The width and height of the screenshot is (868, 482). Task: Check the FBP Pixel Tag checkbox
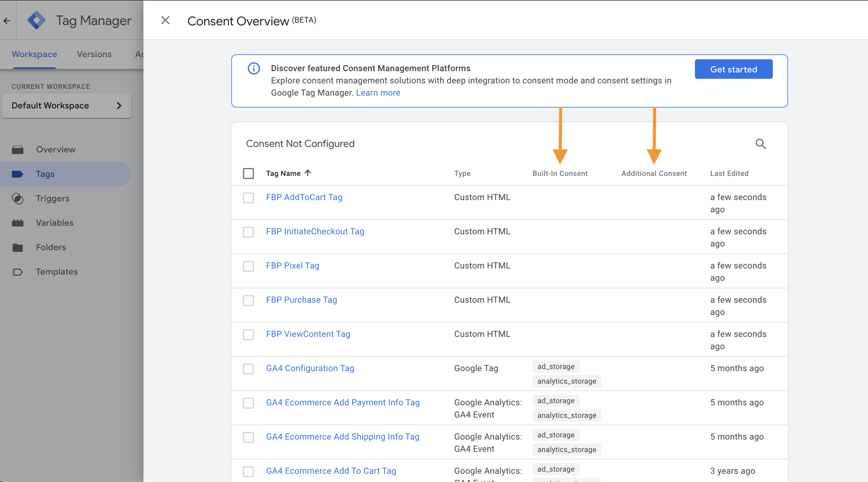click(x=248, y=266)
